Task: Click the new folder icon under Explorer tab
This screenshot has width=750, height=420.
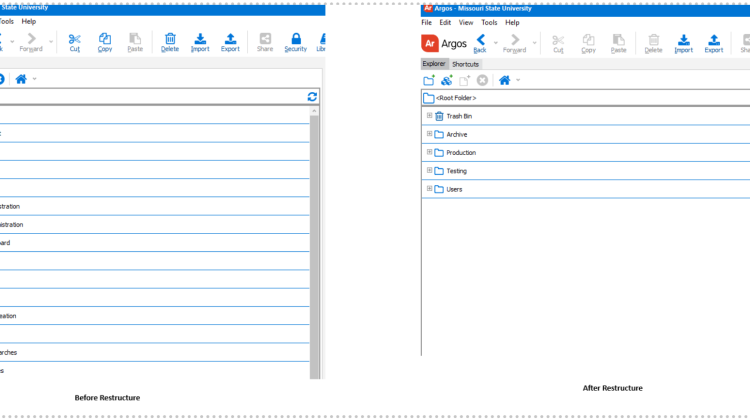Action: [x=429, y=80]
